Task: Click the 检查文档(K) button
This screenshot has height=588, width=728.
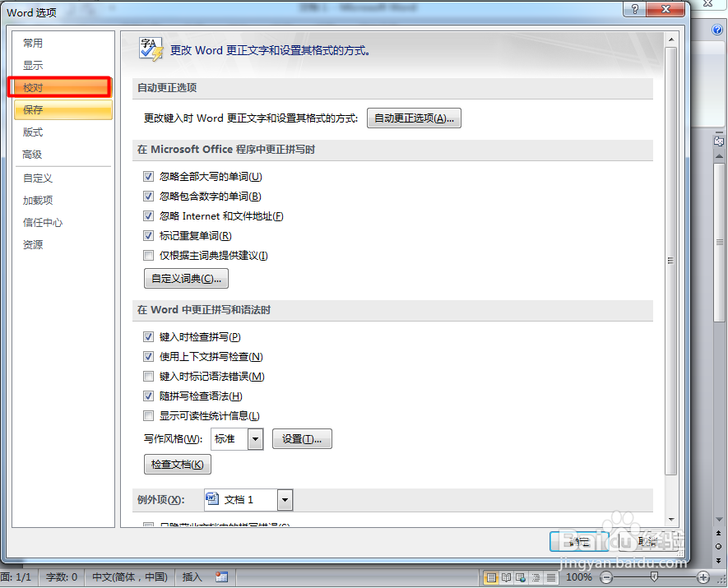Action: click(178, 465)
